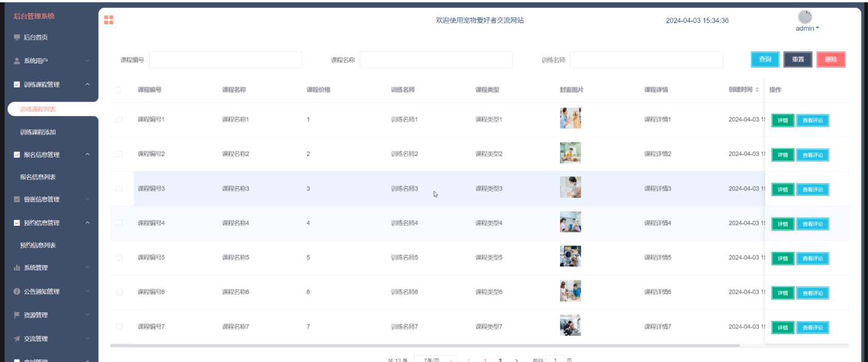This screenshot has width=868, height=362.
Task: Click the paper plane icon beside 交流管理
Action: (x=17, y=338)
